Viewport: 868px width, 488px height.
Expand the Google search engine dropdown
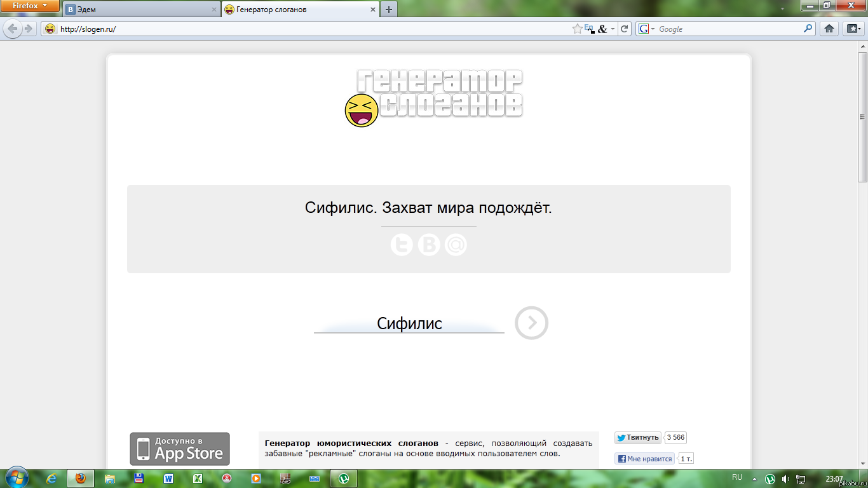[647, 29]
